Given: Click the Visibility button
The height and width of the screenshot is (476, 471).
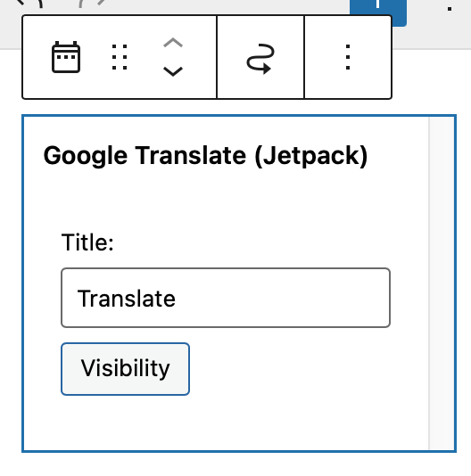Looking at the screenshot, I should point(125,369).
